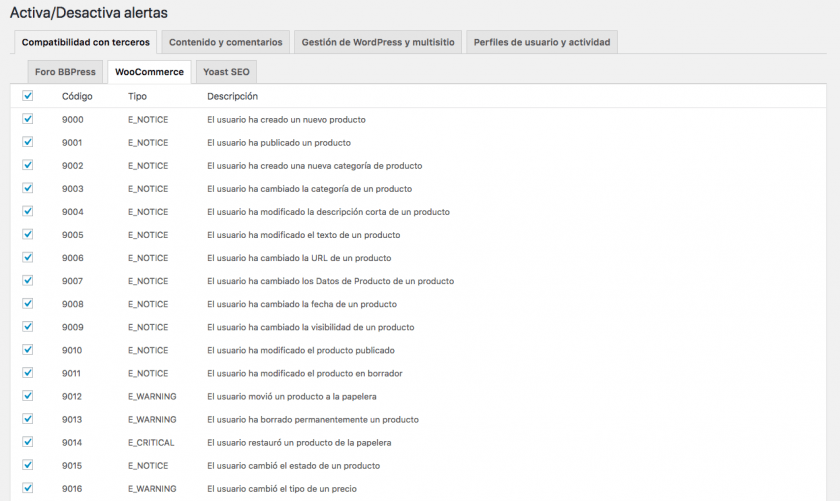840x501 pixels.
Task: Toggle the select-all checkbox in header row
Action: click(x=28, y=96)
